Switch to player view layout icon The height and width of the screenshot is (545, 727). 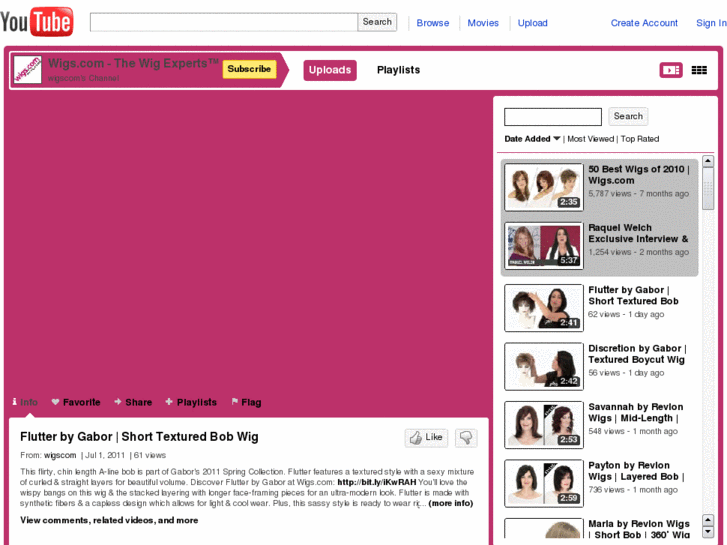[x=671, y=70]
